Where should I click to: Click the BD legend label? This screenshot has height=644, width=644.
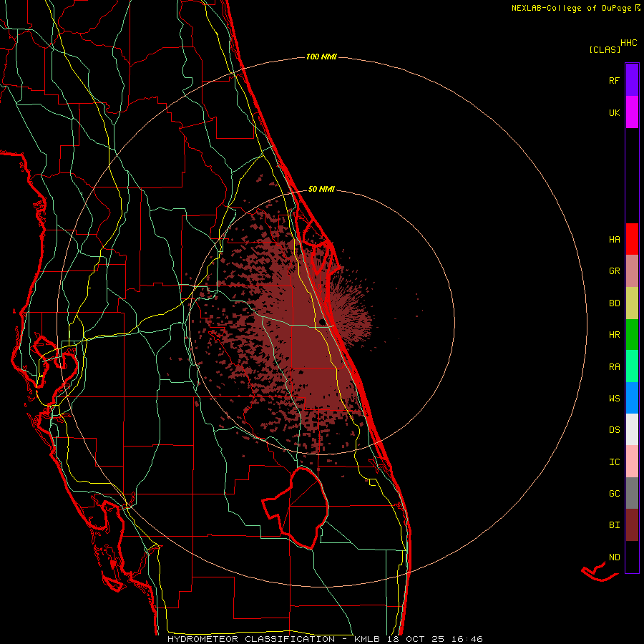614,303
